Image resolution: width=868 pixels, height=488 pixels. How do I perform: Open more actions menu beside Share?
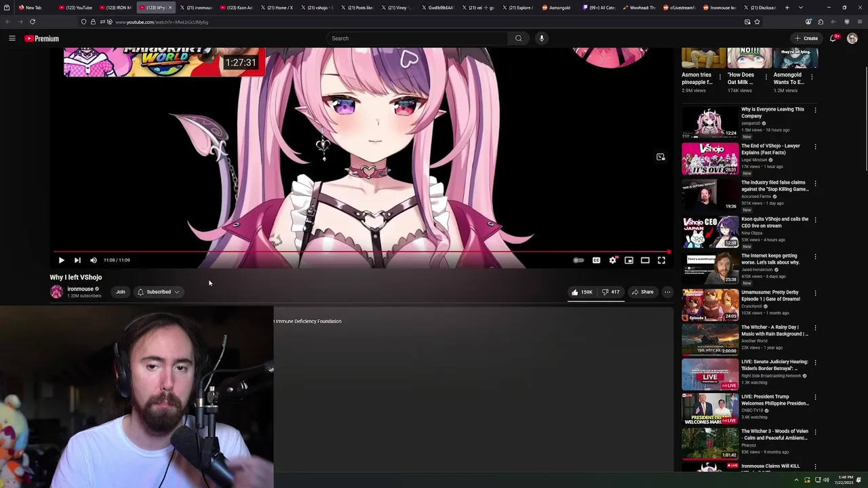667,292
